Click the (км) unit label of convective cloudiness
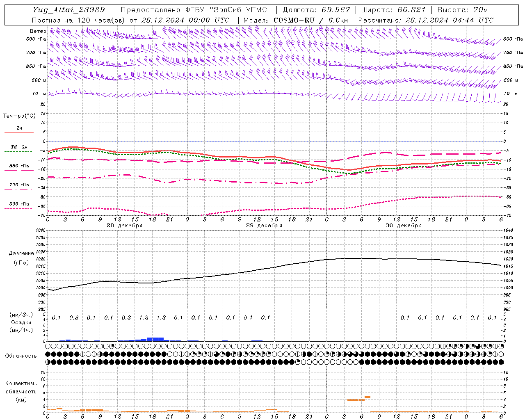This screenshot has height=420, width=525. [21, 399]
